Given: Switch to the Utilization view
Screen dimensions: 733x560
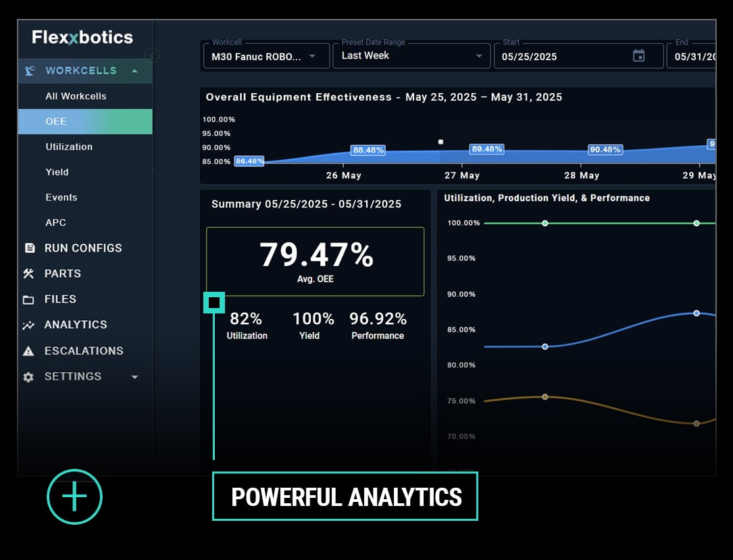Looking at the screenshot, I should click(x=70, y=147).
